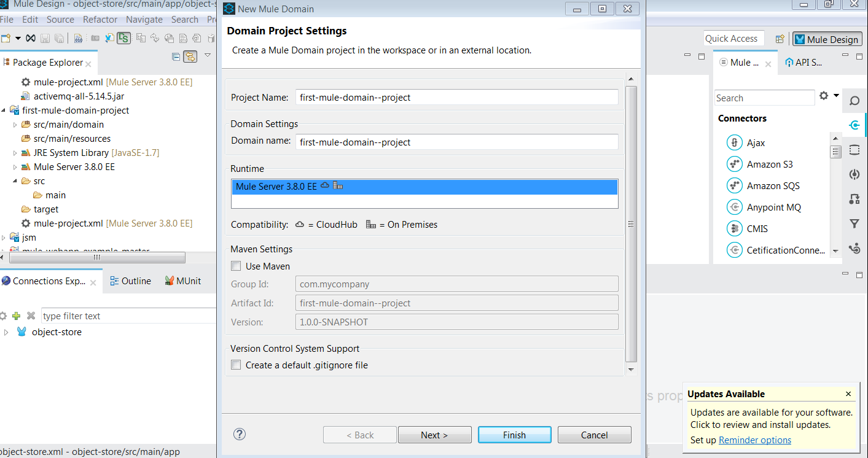Focus the type filter text field
Image resolution: width=868 pixels, height=458 pixels.
[x=129, y=316]
